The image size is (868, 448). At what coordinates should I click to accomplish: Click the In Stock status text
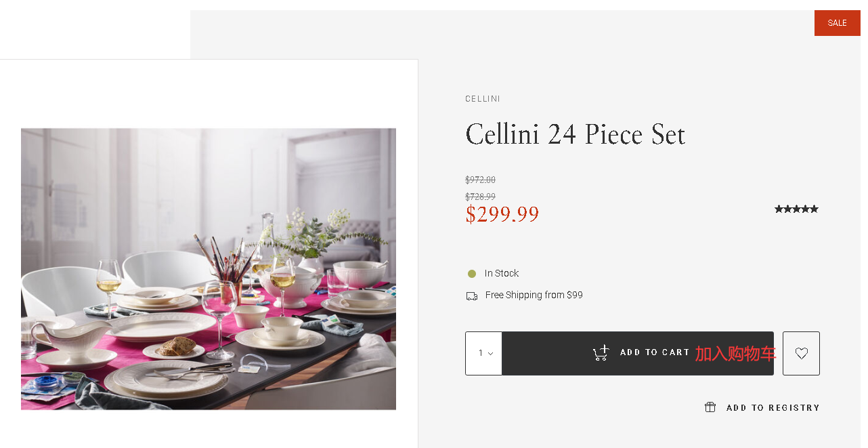(502, 274)
